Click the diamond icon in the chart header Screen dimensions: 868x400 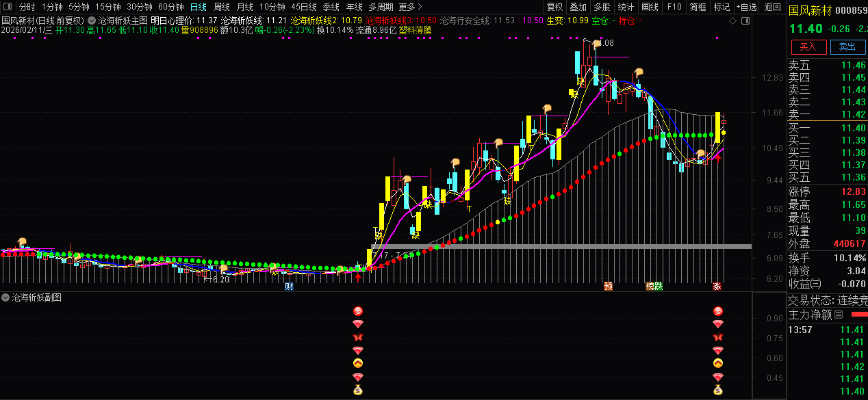(x=732, y=21)
